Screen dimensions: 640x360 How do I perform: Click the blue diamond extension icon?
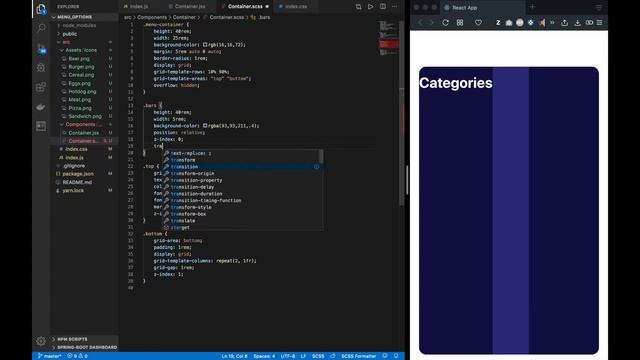[x=531, y=22]
